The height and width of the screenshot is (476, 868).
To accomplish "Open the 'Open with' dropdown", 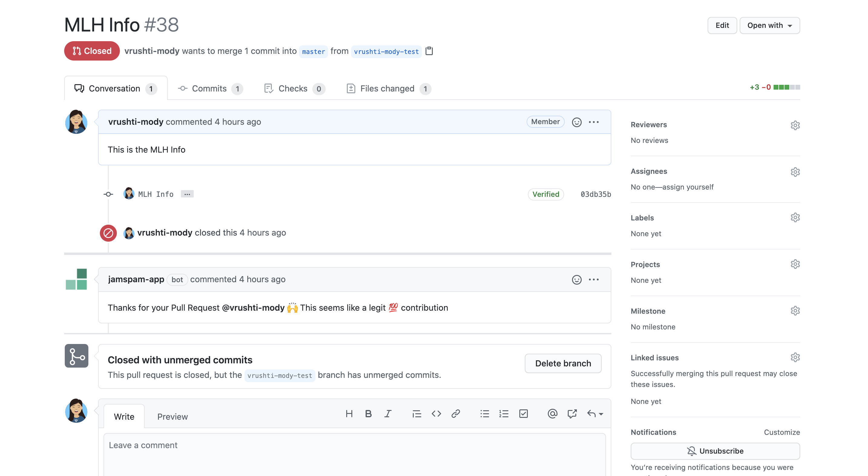I will tap(769, 25).
